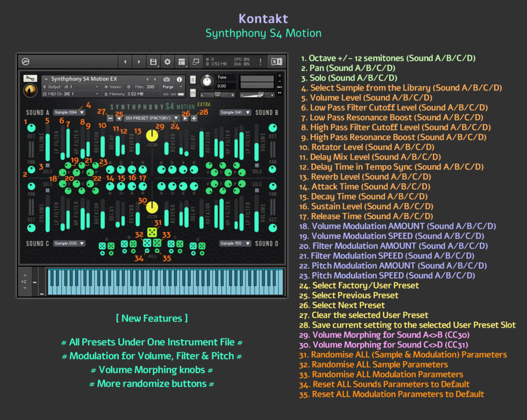Click the exclamation warning icon

click(x=260, y=61)
